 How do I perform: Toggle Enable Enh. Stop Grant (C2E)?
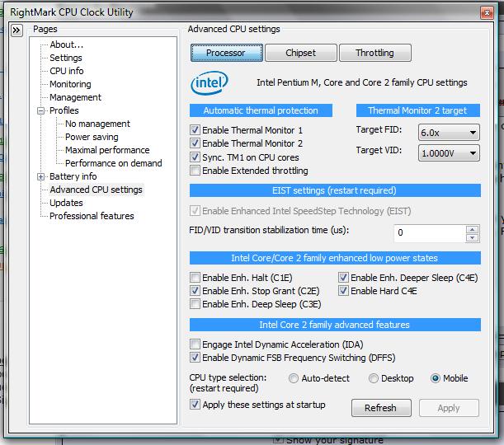[195, 291]
